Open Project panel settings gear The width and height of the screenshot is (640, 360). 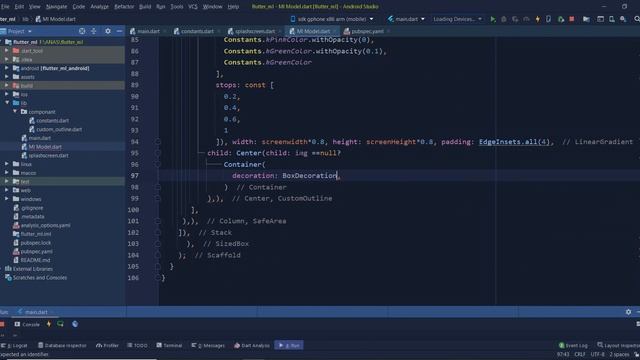(x=108, y=31)
